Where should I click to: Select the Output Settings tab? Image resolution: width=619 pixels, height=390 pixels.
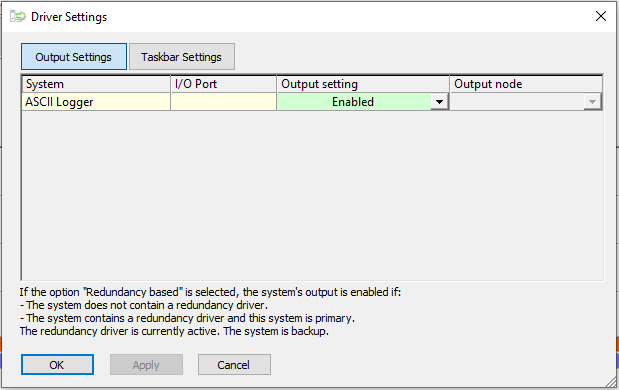click(x=74, y=57)
